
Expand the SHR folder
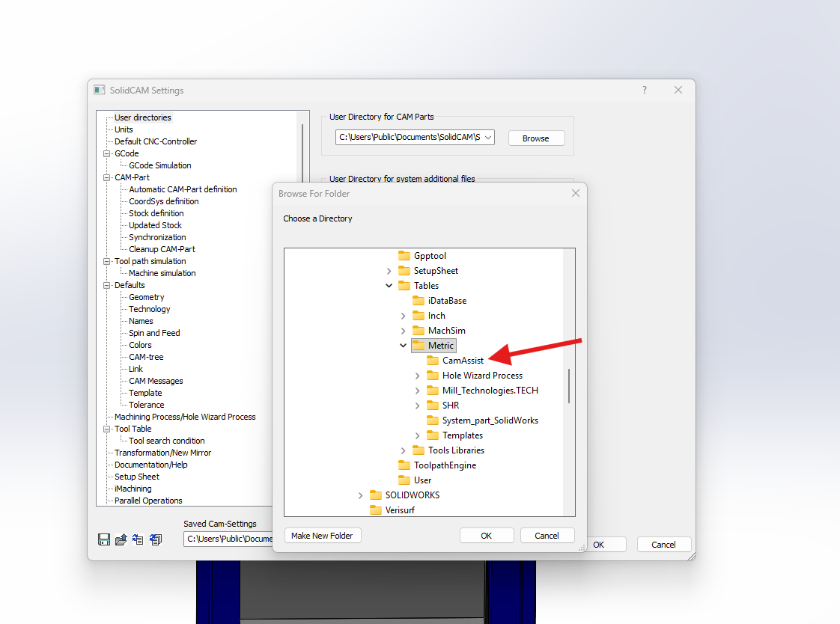417,406
